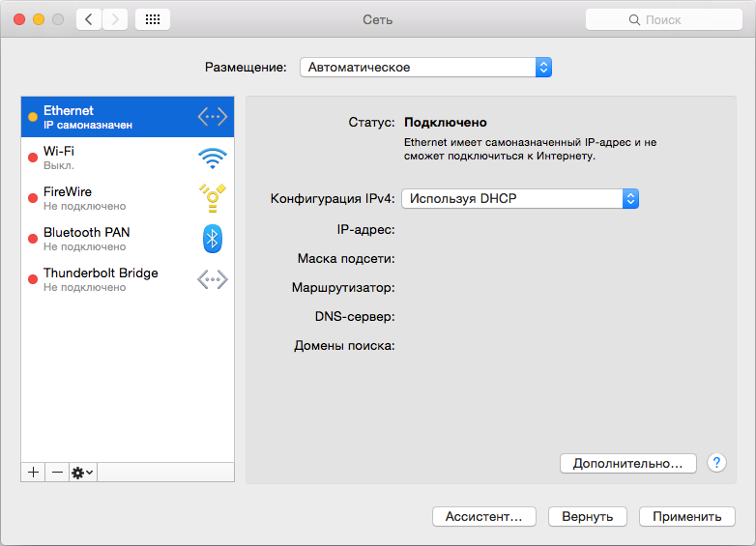The image size is (756, 546).
Task: Expand the Размещение location dropdown
Action: [425, 68]
